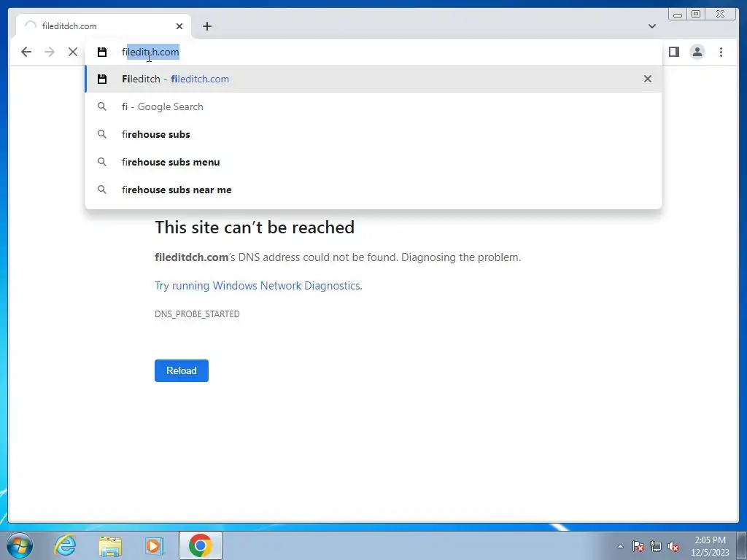Open the Action Center flag icon

[x=638, y=546]
